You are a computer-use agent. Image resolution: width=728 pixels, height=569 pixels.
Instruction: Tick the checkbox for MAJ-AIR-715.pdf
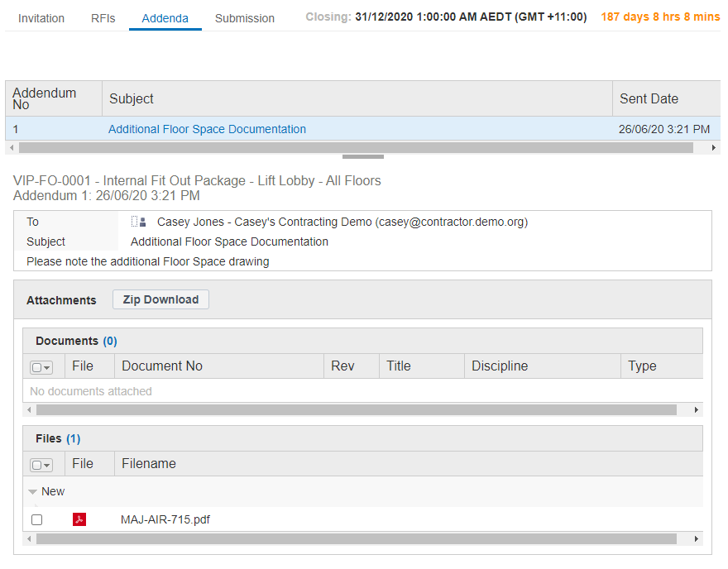pos(36,519)
